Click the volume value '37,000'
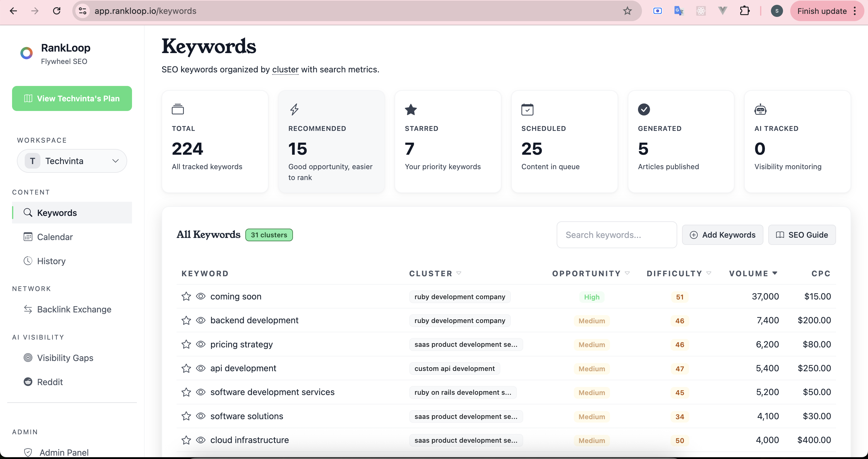 click(x=765, y=296)
